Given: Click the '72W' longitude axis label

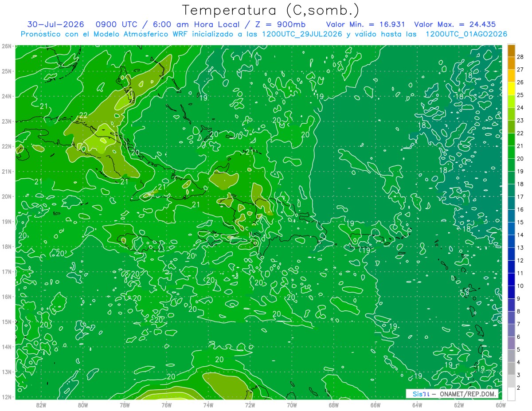Looking at the screenshot, I should tap(250, 405).
